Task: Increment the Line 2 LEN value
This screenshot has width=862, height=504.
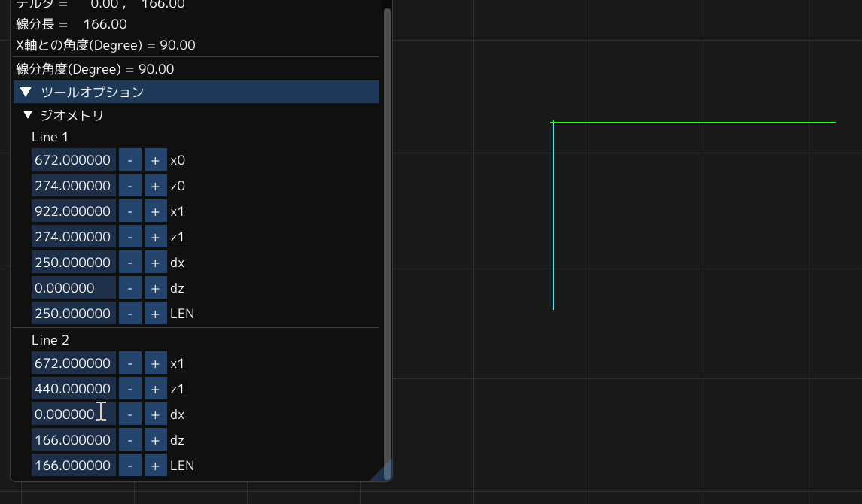Action: [156, 465]
